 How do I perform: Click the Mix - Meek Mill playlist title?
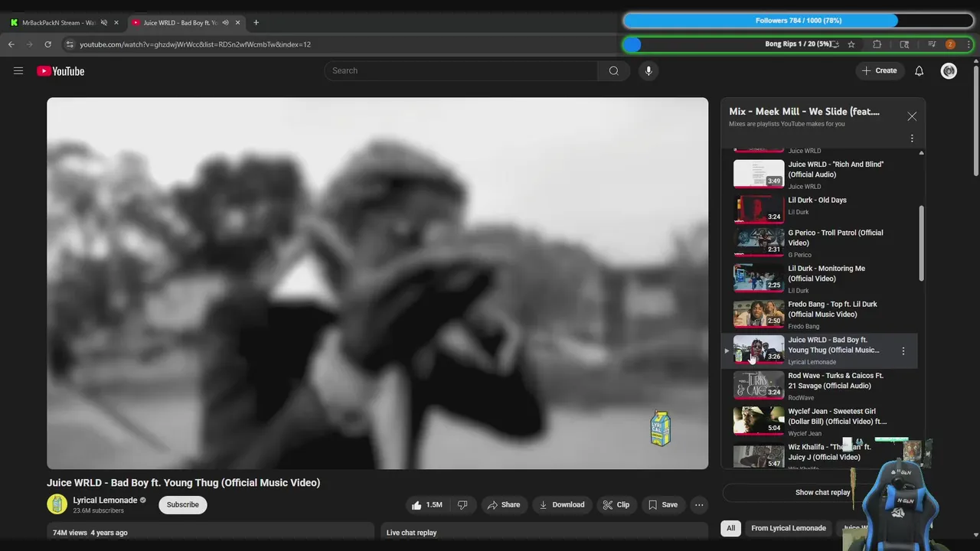pos(804,112)
